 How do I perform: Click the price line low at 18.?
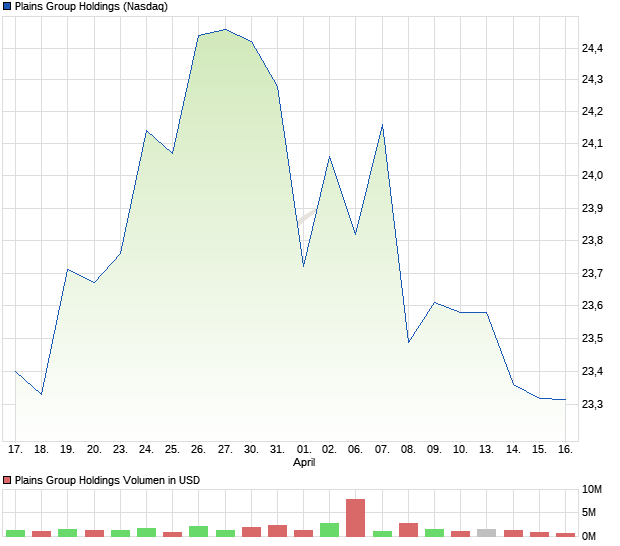coord(42,394)
